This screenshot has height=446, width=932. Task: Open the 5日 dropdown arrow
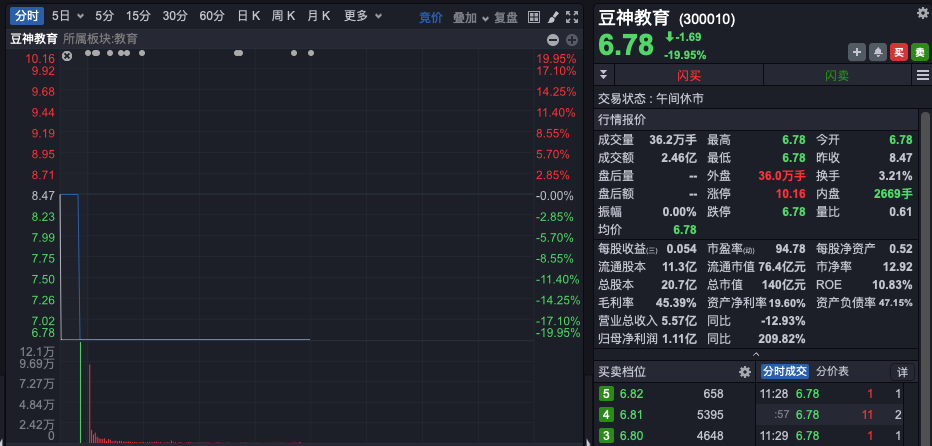click(81, 17)
